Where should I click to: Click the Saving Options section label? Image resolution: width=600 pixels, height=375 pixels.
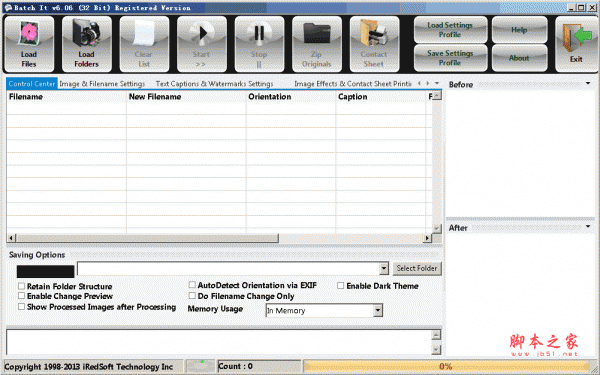(37, 255)
